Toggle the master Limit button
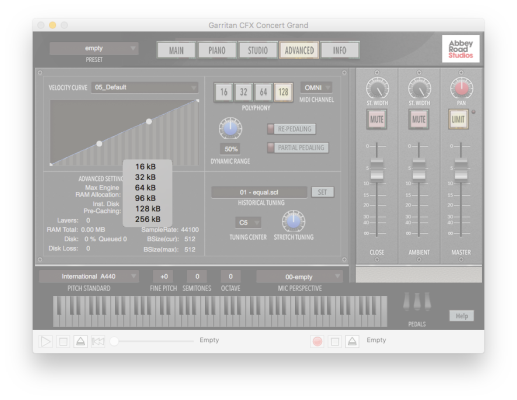 458,119
